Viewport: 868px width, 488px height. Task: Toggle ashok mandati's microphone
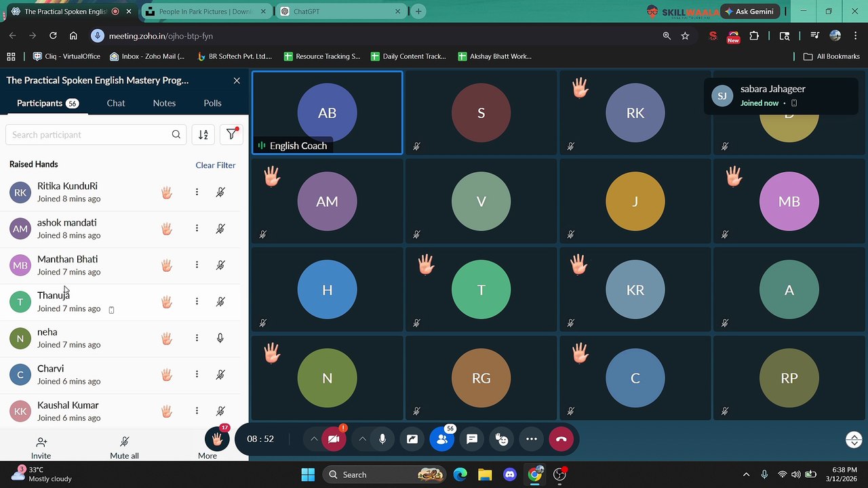tap(220, 228)
